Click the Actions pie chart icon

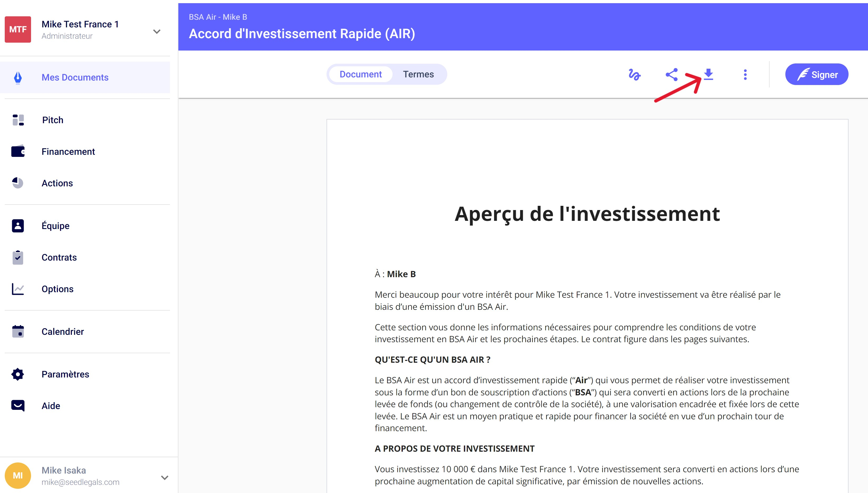18,183
